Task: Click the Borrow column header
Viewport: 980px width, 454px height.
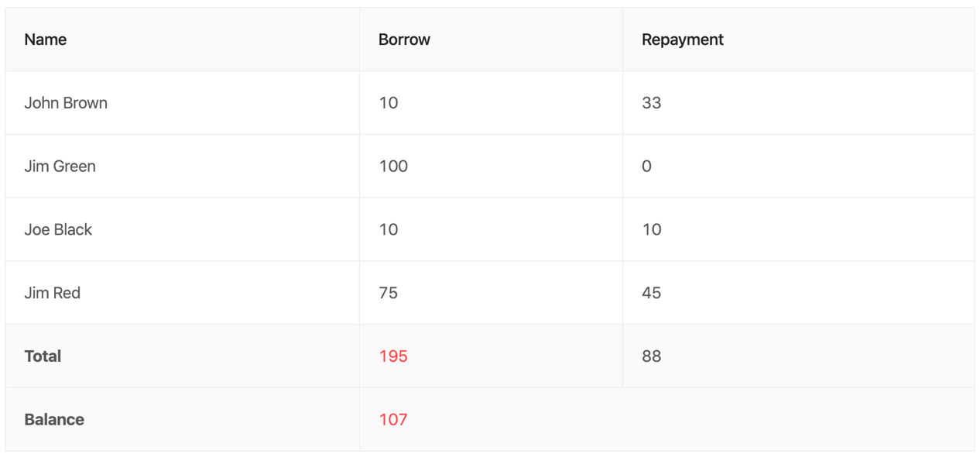Action: [491, 40]
